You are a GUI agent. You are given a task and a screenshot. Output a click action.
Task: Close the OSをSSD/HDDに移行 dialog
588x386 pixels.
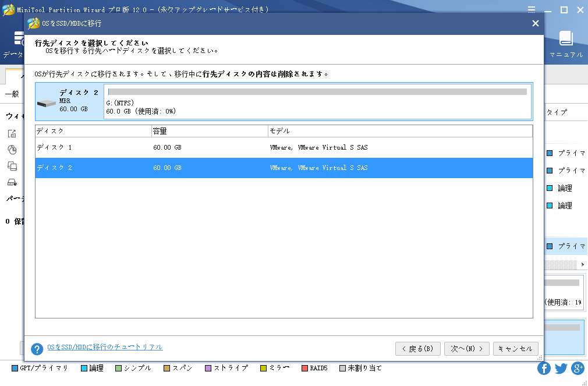tap(536, 24)
